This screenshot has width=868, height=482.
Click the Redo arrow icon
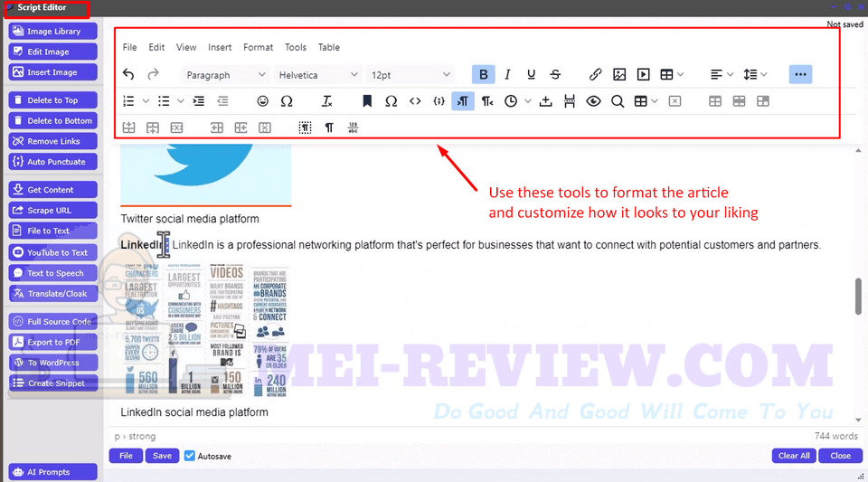pyautogui.click(x=153, y=74)
